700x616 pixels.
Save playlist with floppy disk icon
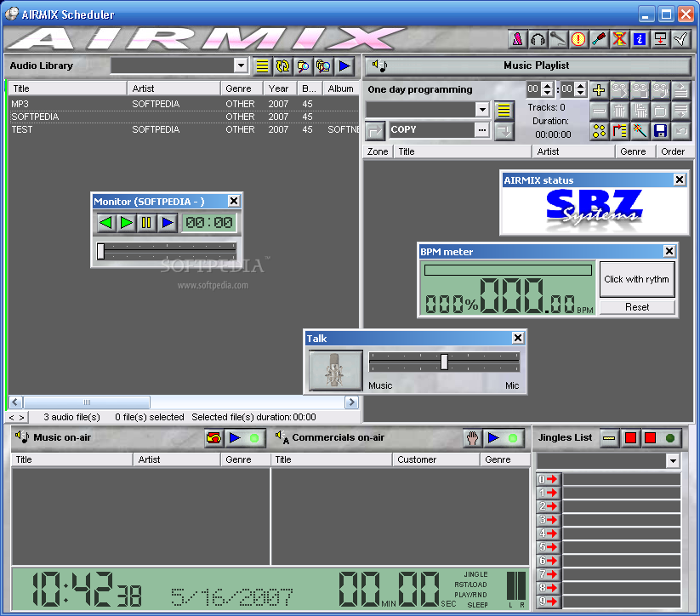coord(660,131)
